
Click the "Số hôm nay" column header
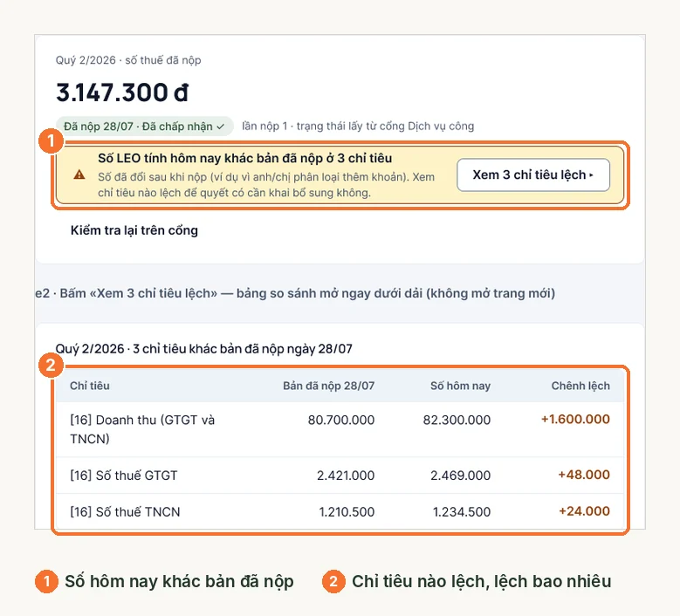[460, 386]
